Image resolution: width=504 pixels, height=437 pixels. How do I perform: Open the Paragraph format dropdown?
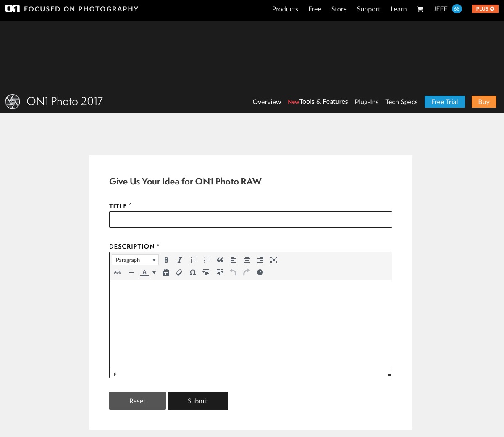pyautogui.click(x=135, y=260)
